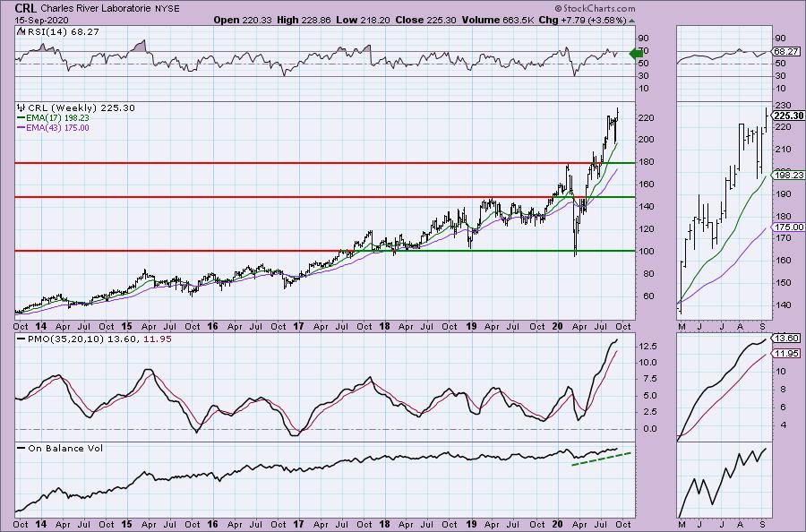
Task: Click the NYSE exchange label
Action: [167, 9]
